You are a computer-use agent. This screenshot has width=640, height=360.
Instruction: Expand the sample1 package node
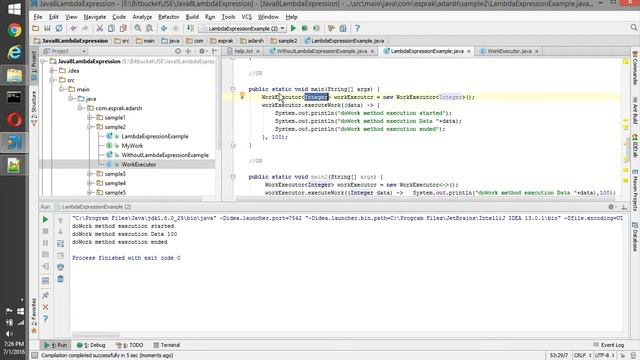coord(89,118)
